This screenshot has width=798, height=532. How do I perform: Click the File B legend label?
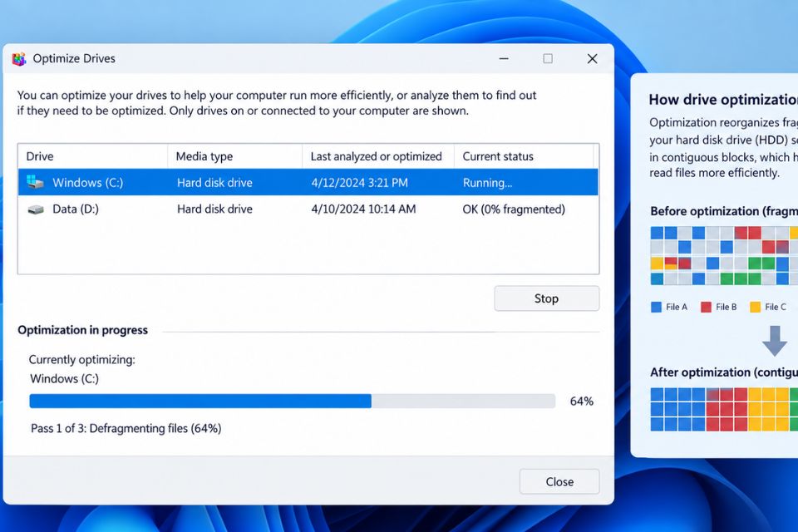[x=727, y=307]
